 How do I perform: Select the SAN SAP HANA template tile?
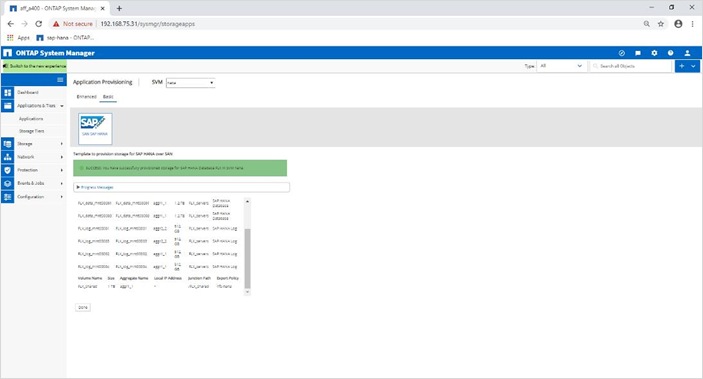coord(95,129)
